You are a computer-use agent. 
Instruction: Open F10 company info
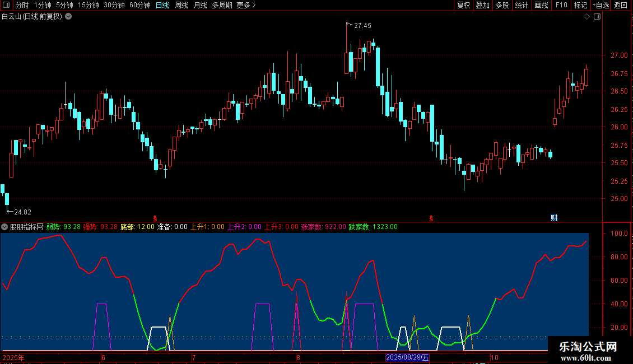pos(561,5)
